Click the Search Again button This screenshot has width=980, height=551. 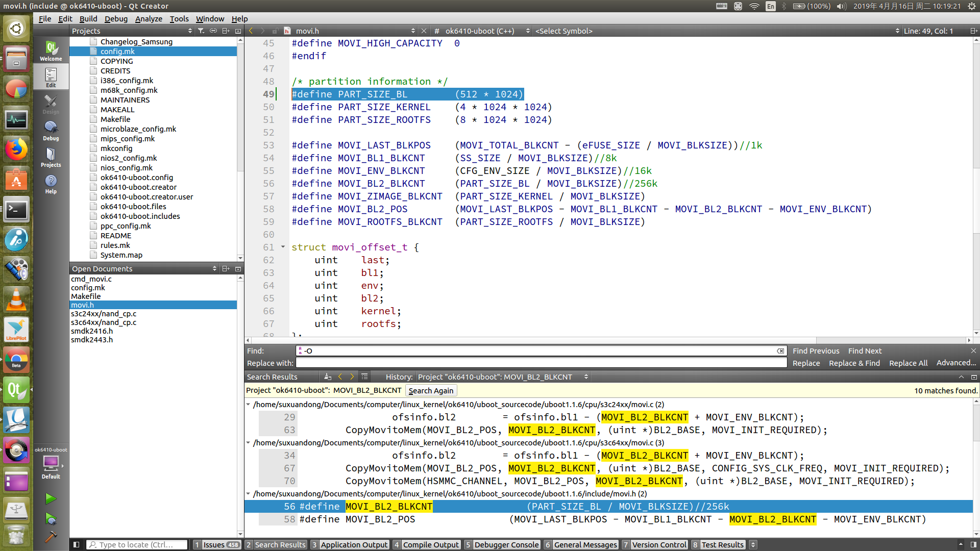pyautogui.click(x=431, y=391)
